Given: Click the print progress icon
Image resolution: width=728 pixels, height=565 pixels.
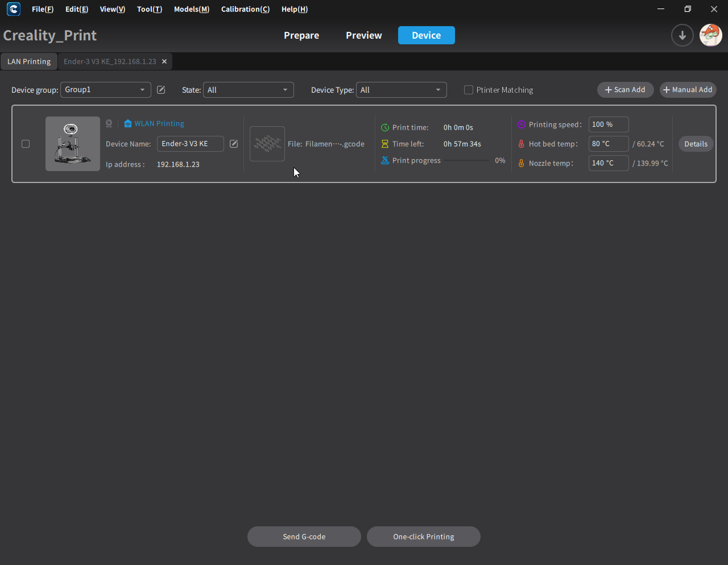Looking at the screenshot, I should click(x=385, y=160).
